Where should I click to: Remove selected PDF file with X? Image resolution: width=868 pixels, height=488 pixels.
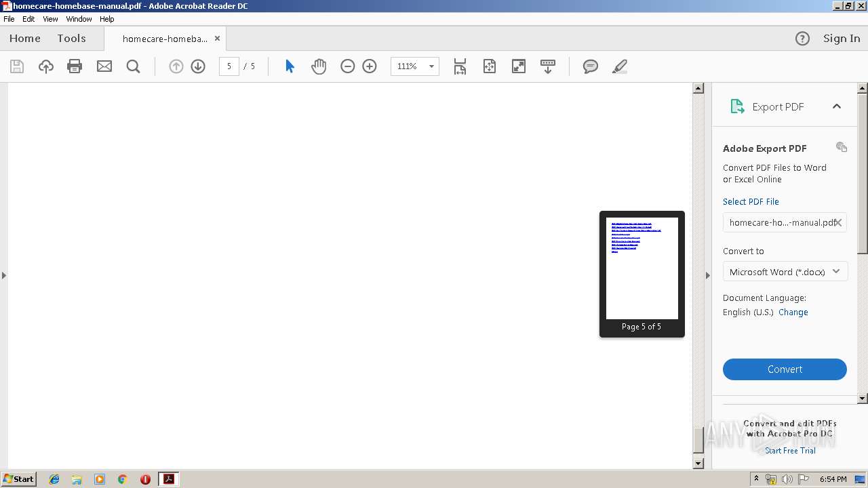838,222
